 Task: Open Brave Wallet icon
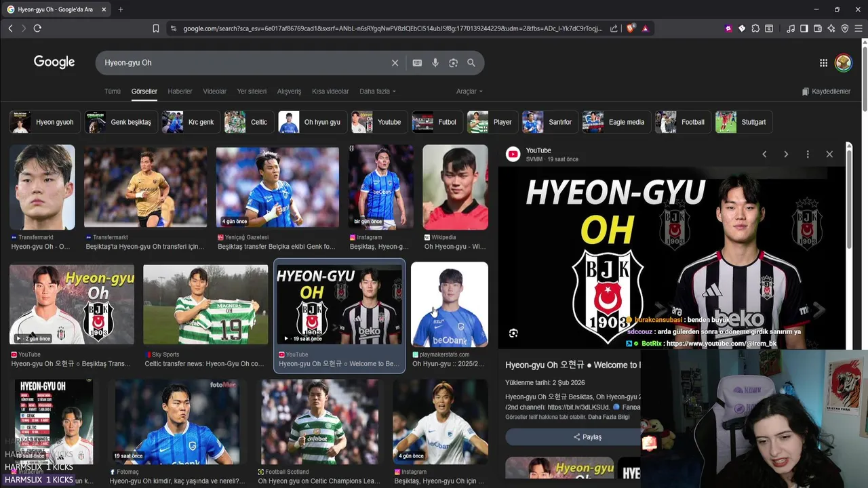pyautogui.click(x=818, y=28)
